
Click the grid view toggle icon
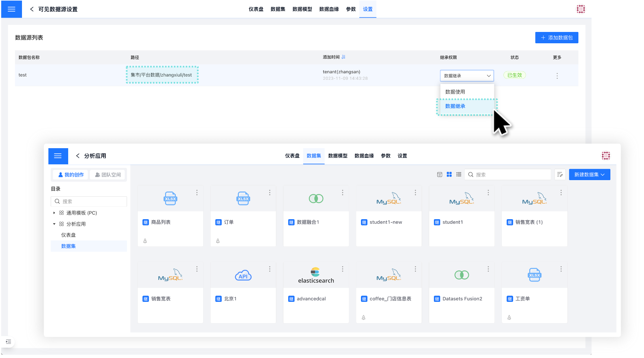pos(448,174)
